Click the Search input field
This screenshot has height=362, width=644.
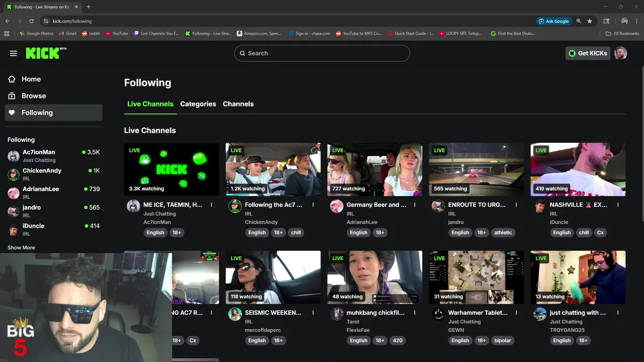pos(322,53)
